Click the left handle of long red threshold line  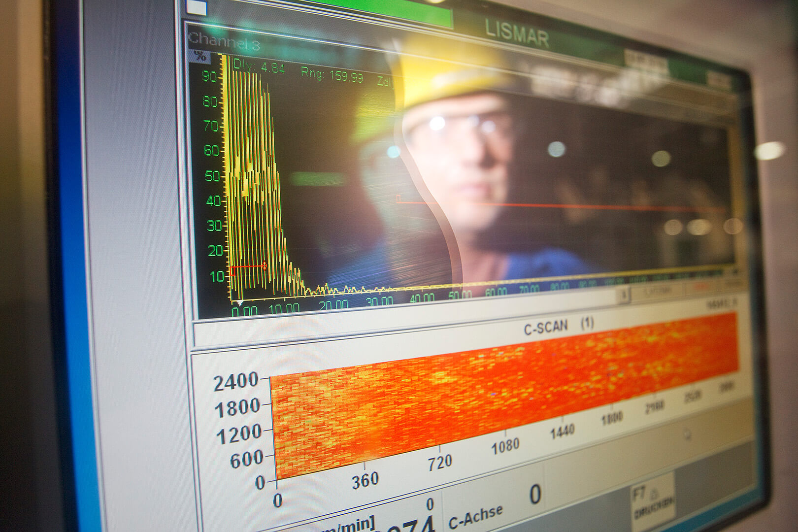[398, 199]
